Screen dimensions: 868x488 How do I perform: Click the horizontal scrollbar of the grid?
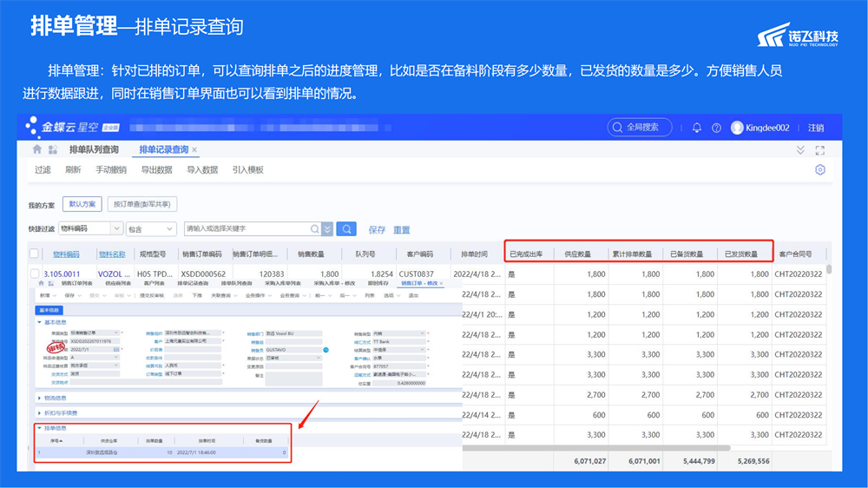595,447
